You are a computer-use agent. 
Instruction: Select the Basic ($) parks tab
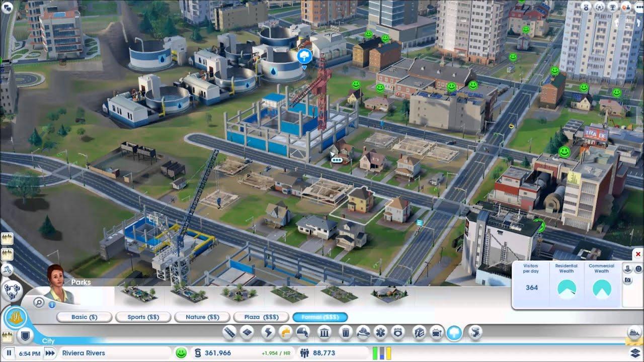[x=84, y=317]
